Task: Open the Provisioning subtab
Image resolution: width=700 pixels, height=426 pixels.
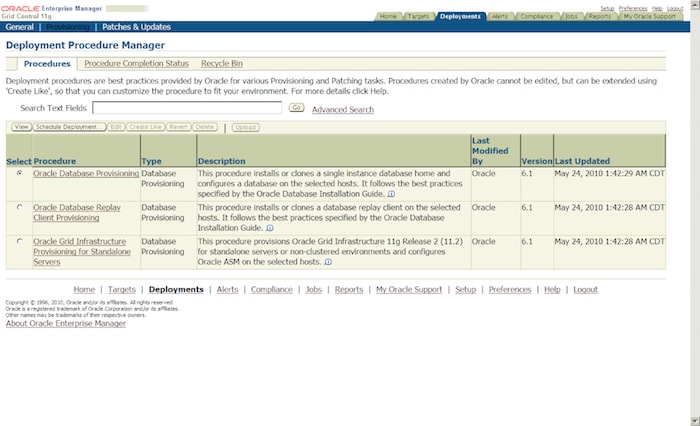Action: (68, 27)
